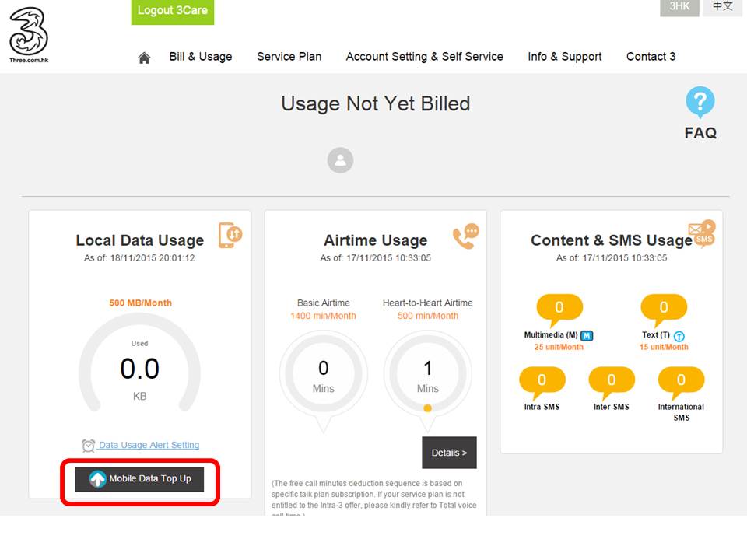The image size is (747, 560).
Task: Click the International SMS count bubble
Action: click(x=681, y=382)
